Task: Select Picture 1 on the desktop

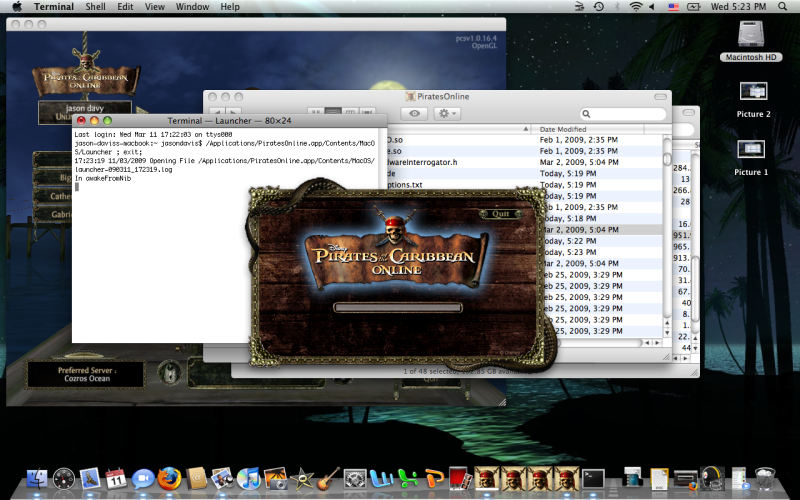Action: tap(751, 158)
